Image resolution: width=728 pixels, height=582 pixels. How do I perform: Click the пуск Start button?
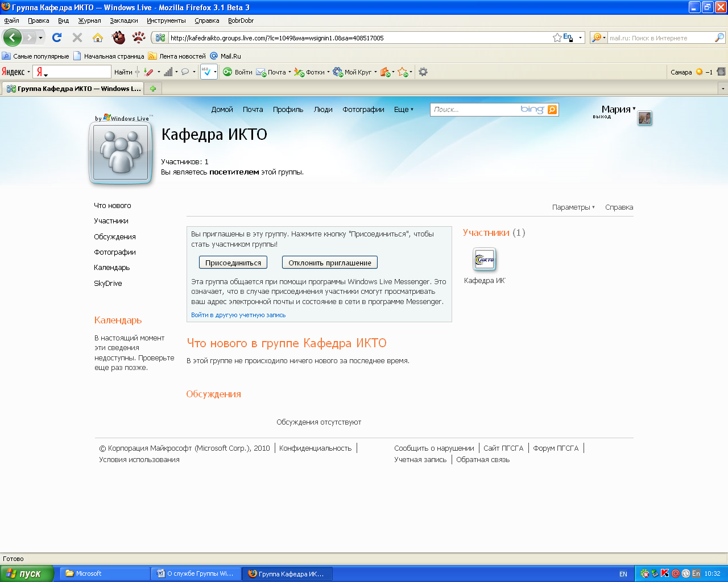[x=27, y=573]
